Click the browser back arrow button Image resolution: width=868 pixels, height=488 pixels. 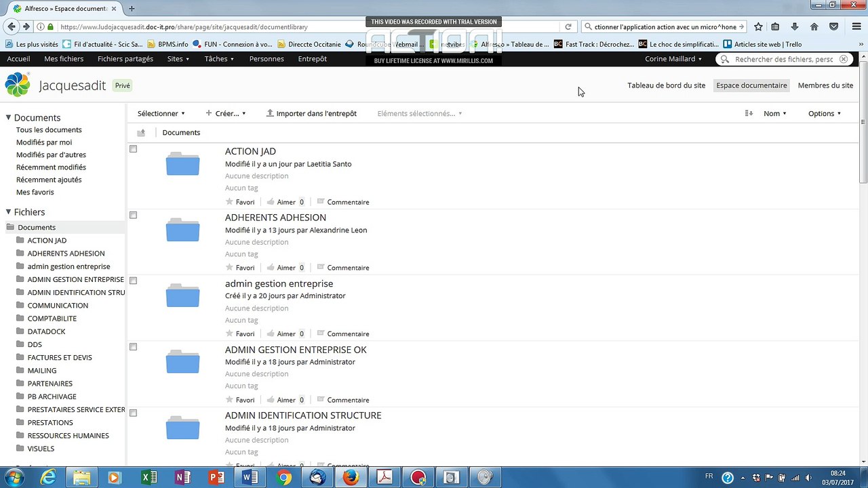[11, 26]
